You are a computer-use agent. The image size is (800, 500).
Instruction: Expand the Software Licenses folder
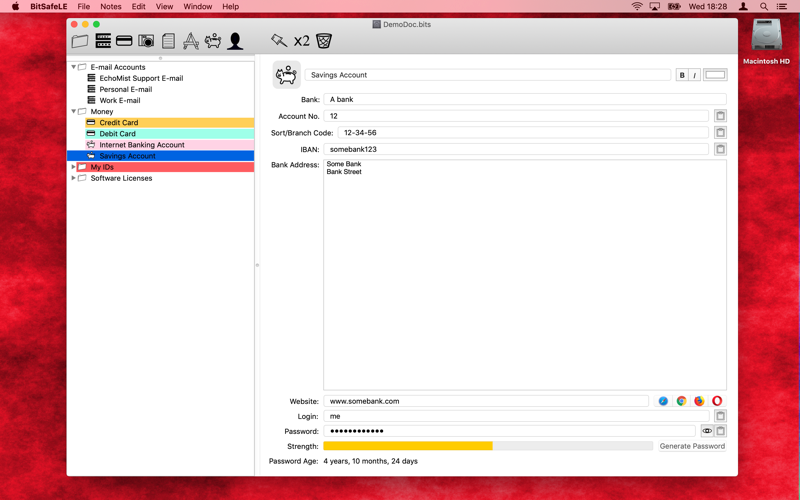point(73,178)
